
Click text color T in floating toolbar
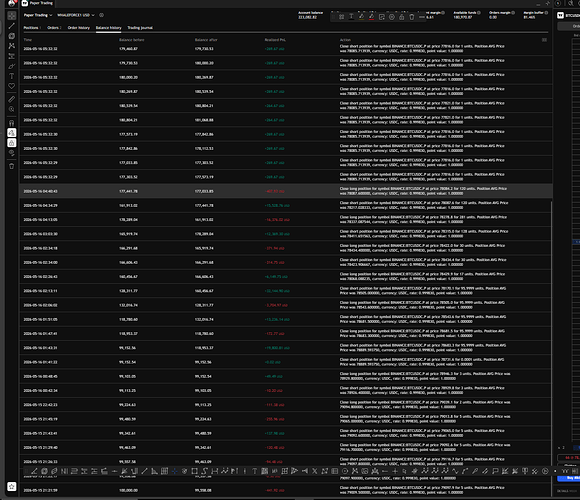pos(351,17)
